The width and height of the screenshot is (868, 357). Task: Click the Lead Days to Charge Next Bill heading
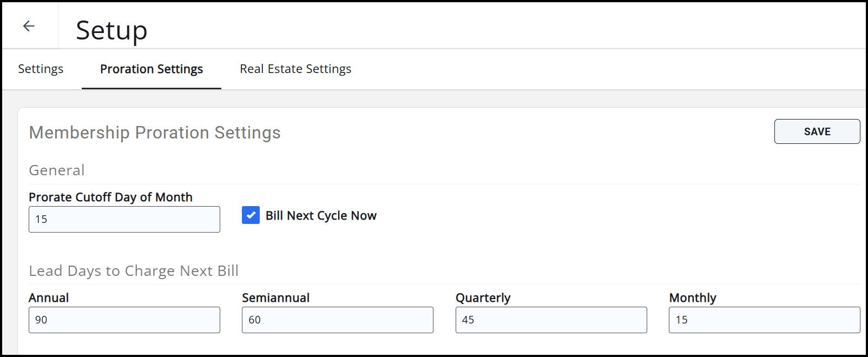pos(134,271)
